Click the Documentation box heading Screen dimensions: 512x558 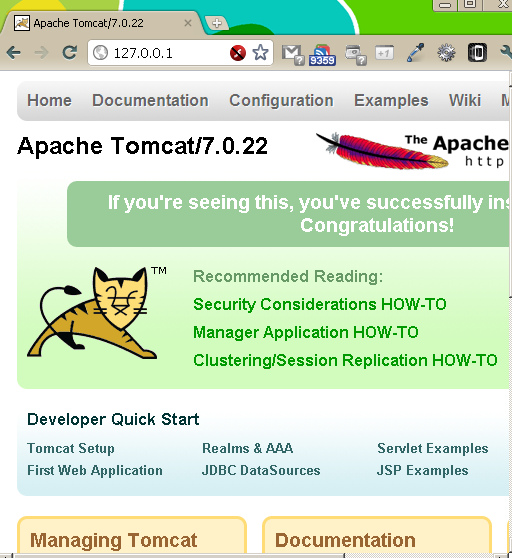click(x=345, y=540)
